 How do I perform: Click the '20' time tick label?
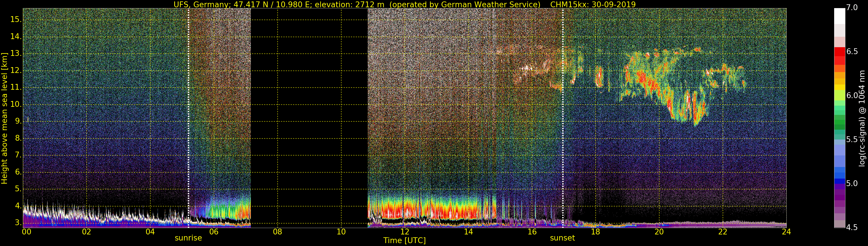click(659, 232)
